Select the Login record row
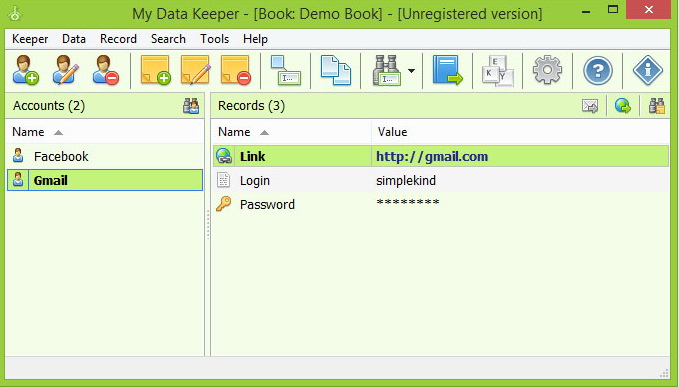679x387 pixels. tap(441, 180)
